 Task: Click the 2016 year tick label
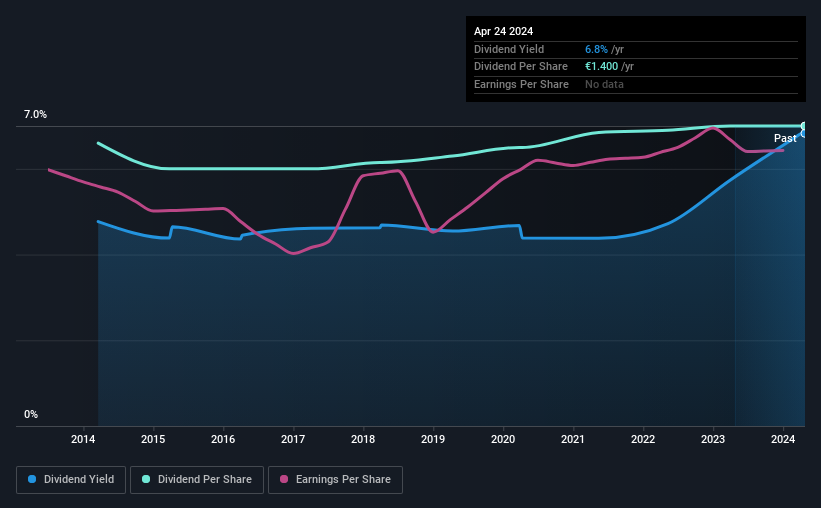223,439
